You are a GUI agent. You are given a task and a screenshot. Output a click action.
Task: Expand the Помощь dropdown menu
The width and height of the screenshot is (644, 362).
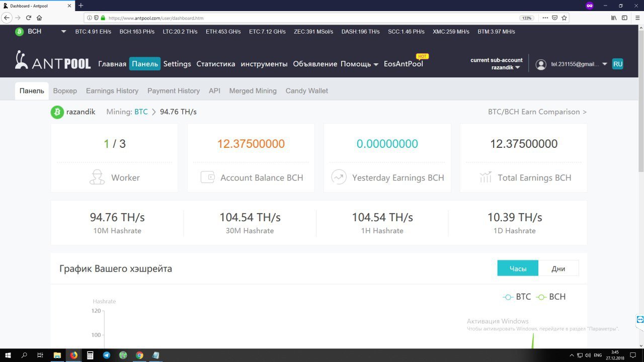click(x=359, y=64)
